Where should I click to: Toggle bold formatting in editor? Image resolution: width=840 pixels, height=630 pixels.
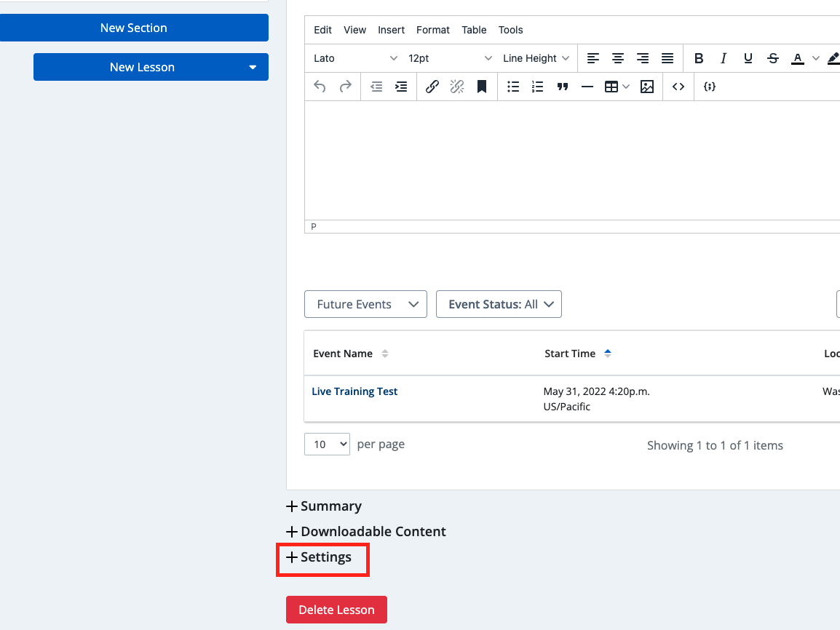(x=699, y=58)
